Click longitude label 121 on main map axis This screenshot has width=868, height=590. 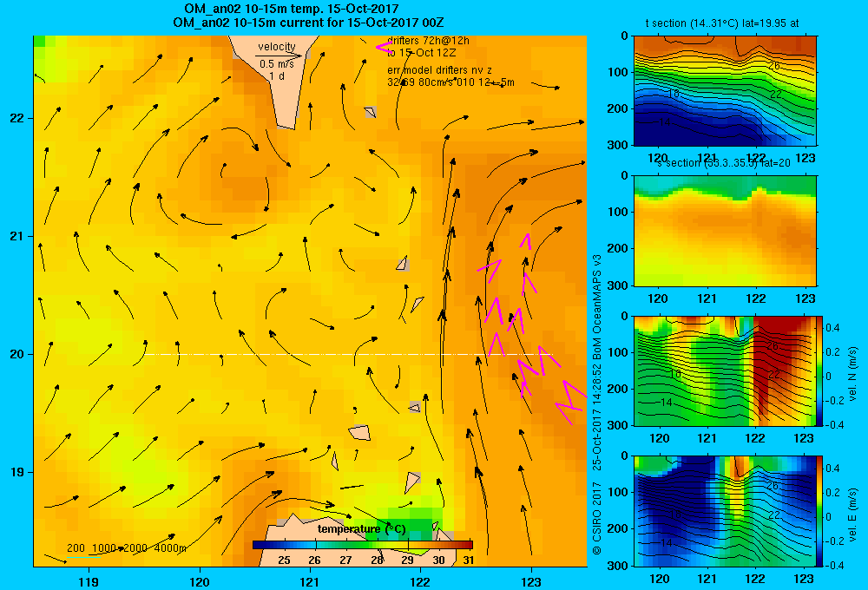(310, 581)
